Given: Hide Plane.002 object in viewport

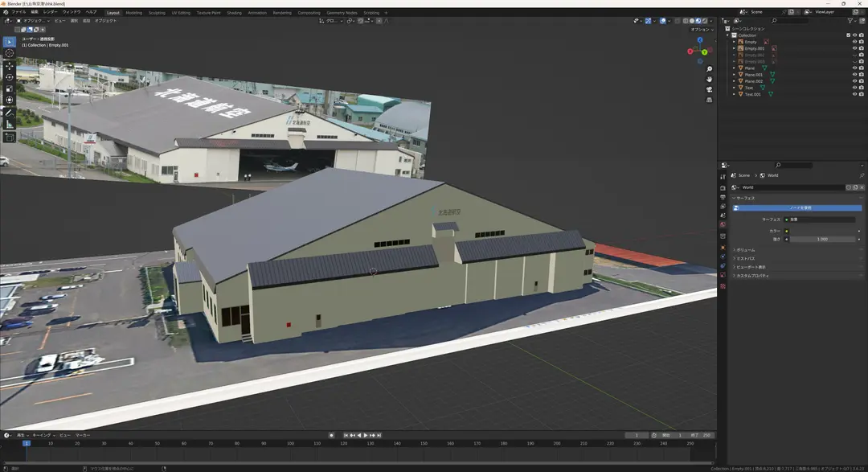Looking at the screenshot, I should click(854, 81).
